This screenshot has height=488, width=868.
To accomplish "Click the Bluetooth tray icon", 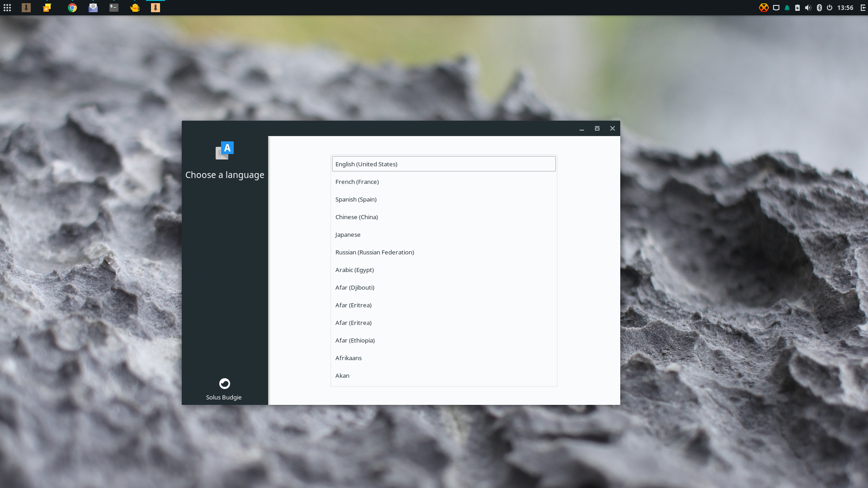I will pos(819,8).
